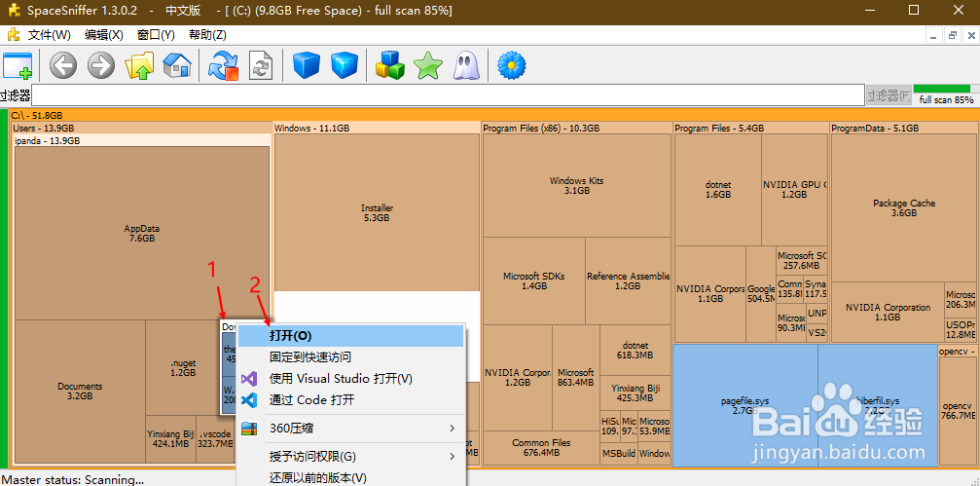Select the Installer 5.3GB block
Screen dimensions: 980x486
click(377, 212)
